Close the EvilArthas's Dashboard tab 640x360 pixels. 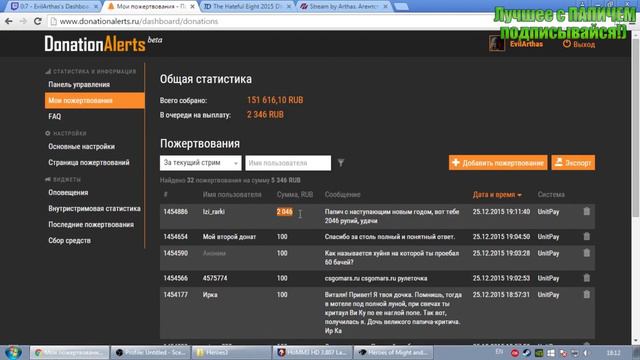[x=96, y=7]
